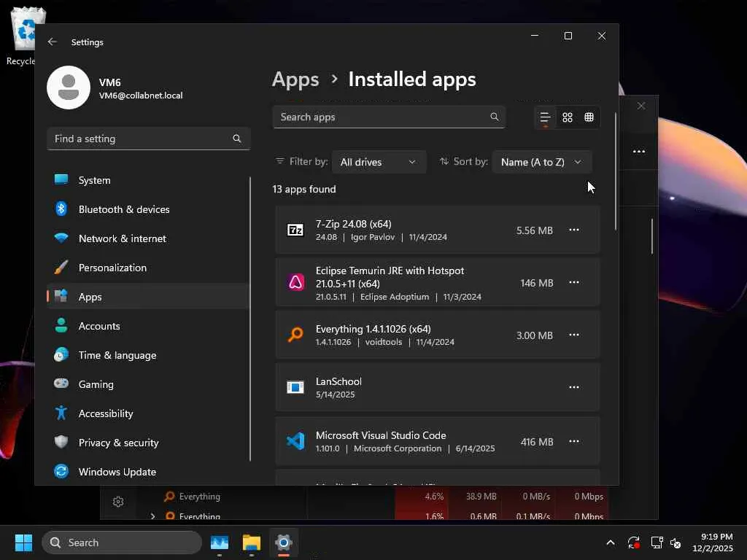The height and width of the screenshot is (560, 747).
Task: Open Time & language settings
Action: click(147, 355)
